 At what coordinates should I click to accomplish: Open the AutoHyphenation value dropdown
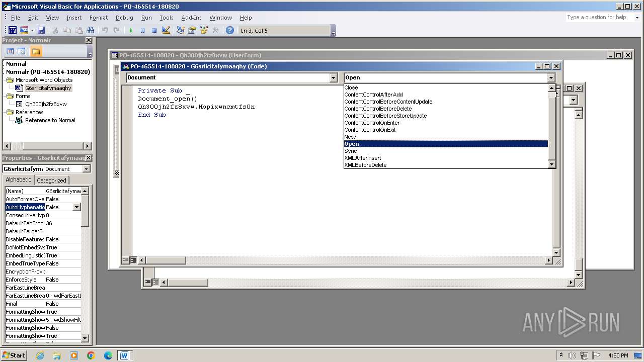click(76, 207)
